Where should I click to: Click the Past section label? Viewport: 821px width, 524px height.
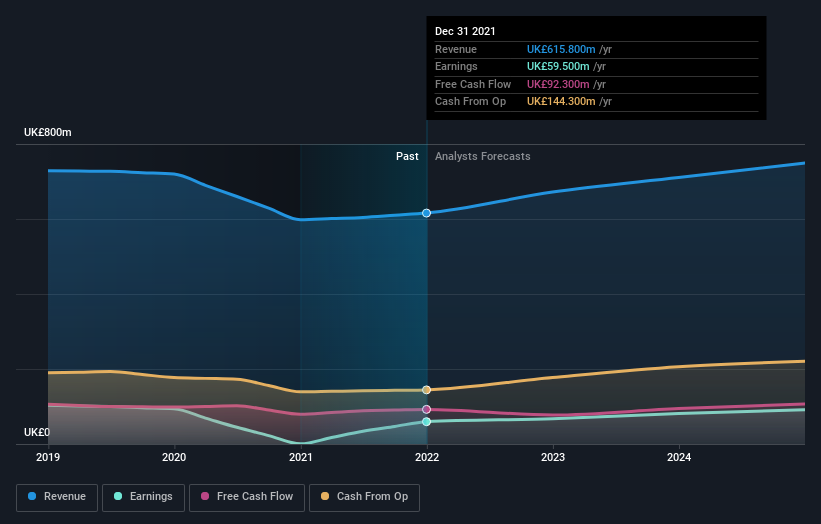coord(407,157)
